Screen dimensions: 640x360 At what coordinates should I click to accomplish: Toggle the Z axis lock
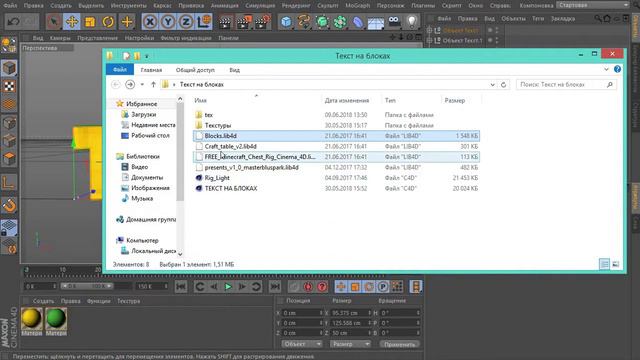tap(186, 22)
